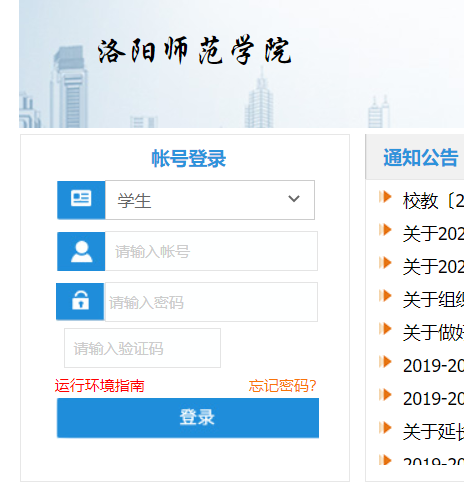The width and height of the screenshot is (464, 483).
Task: Click the orange arrow beside the 校教 notice
Action: 385,197
